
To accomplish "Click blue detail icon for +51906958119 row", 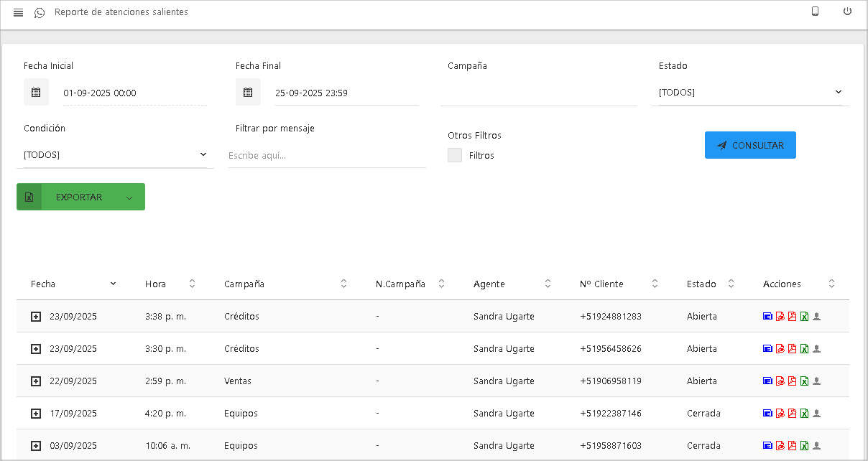I will [767, 381].
